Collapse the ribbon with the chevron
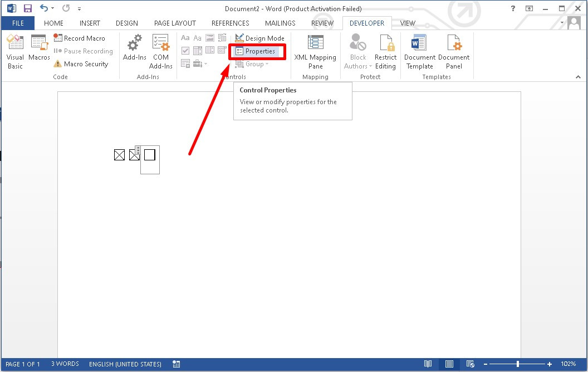 [x=579, y=77]
